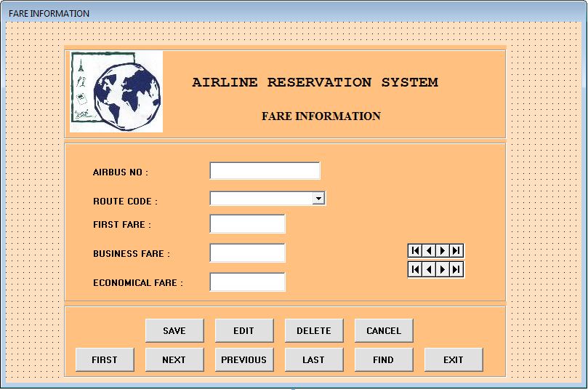Click the globe logo image
This screenshot has width=588, height=390.
116,92
